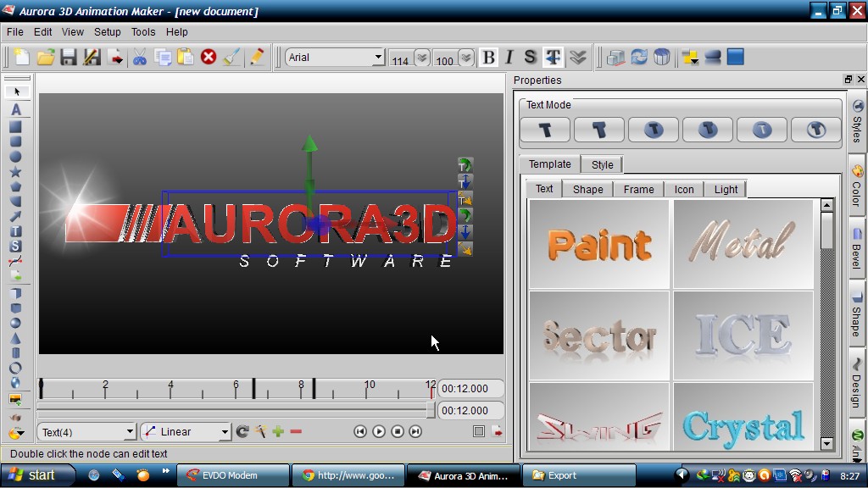Add a keyframe with the green plus
This screenshot has width=868, height=488.
278,431
